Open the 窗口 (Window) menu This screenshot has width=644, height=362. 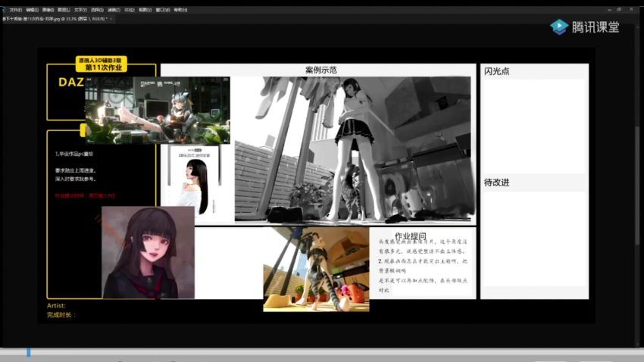(x=163, y=10)
